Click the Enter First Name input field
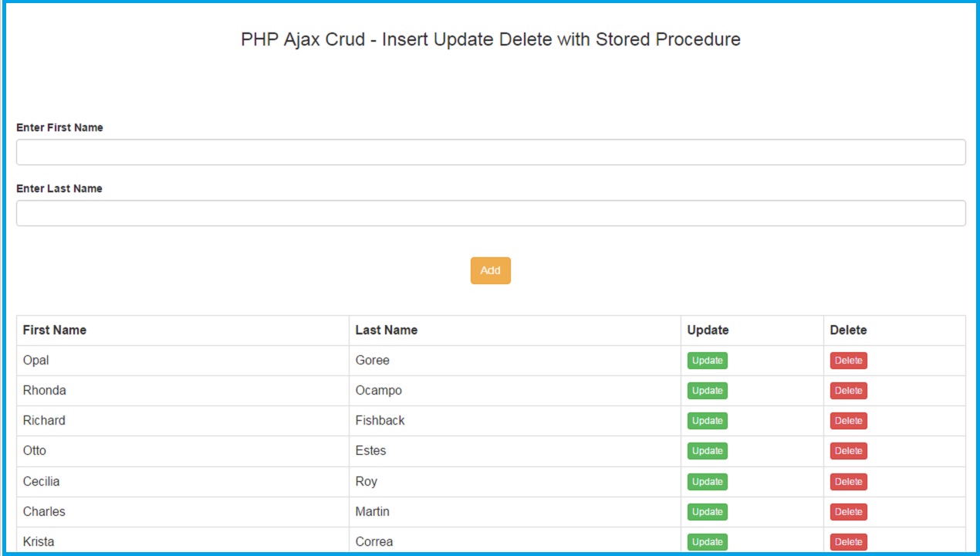Image resolution: width=980 pixels, height=556 pixels. click(490, 151)
